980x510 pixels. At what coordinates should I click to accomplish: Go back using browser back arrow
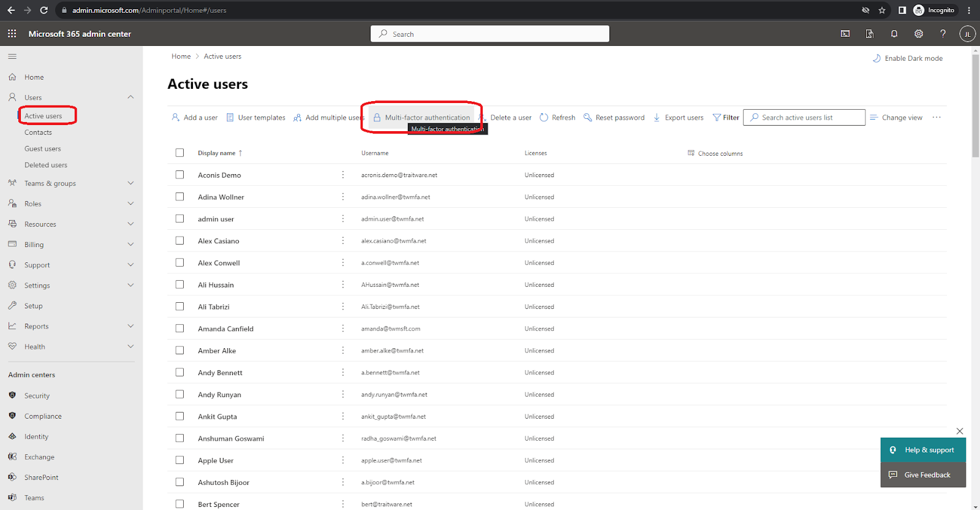tap(11, 10)
